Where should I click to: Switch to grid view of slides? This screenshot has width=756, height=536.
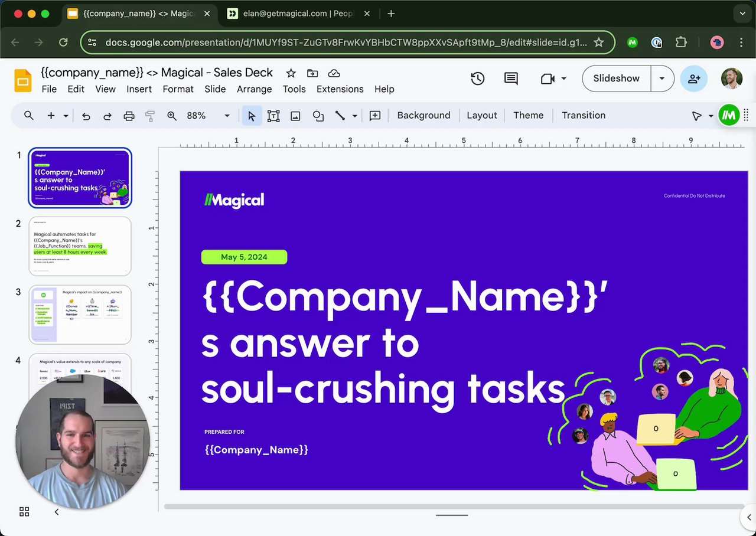tap(24, 512)
